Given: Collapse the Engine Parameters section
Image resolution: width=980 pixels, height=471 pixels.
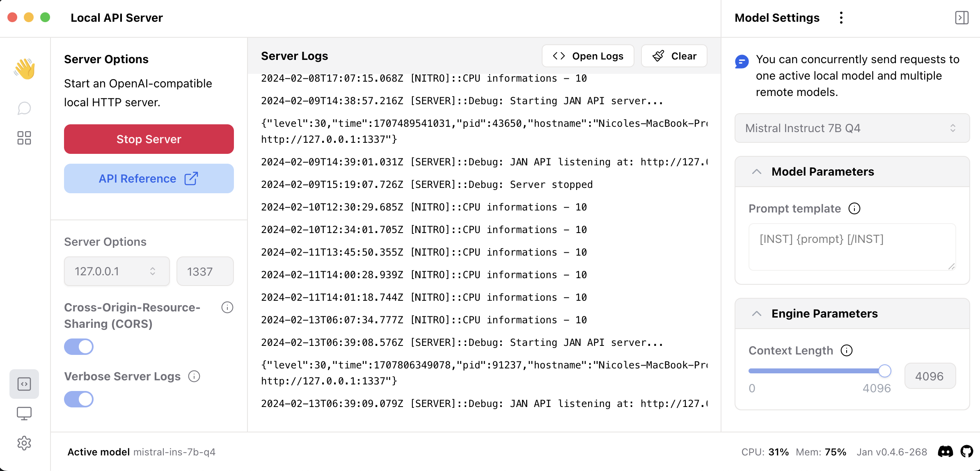Looking at the screenshot, I should (755, 313).
